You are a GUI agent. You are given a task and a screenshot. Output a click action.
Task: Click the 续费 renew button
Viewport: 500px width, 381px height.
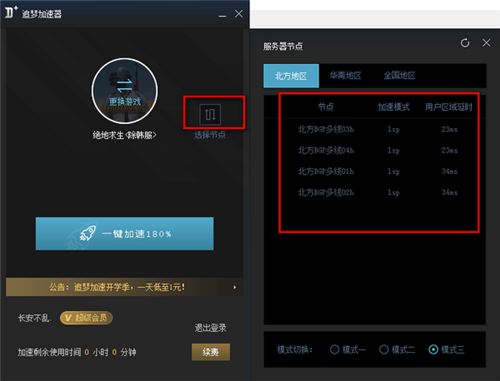pos(211,352)
